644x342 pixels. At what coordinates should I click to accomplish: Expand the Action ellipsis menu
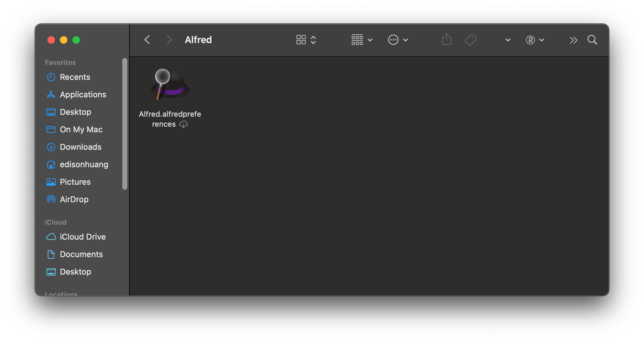[398, 40]
